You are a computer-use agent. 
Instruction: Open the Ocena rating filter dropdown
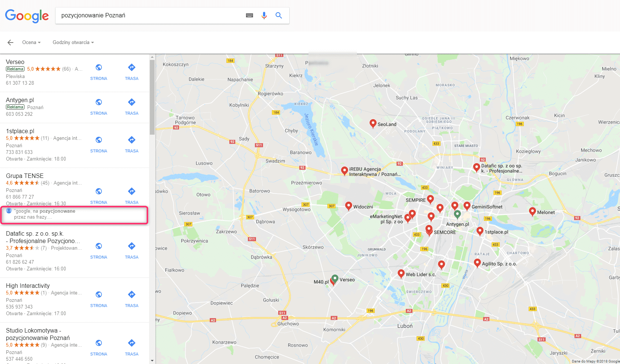(x=31, y=43)
